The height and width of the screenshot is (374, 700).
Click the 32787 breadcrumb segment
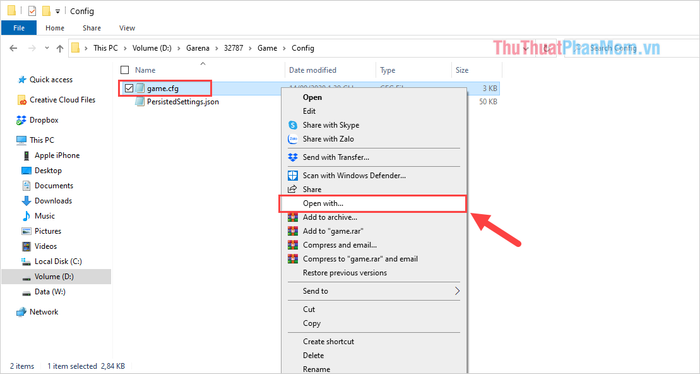click(233, 48)
